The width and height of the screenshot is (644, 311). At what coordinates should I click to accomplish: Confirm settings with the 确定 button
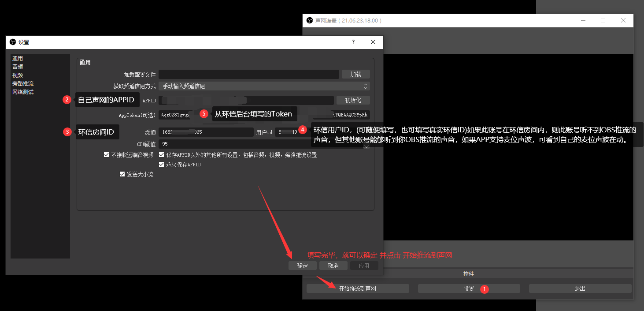303,266
